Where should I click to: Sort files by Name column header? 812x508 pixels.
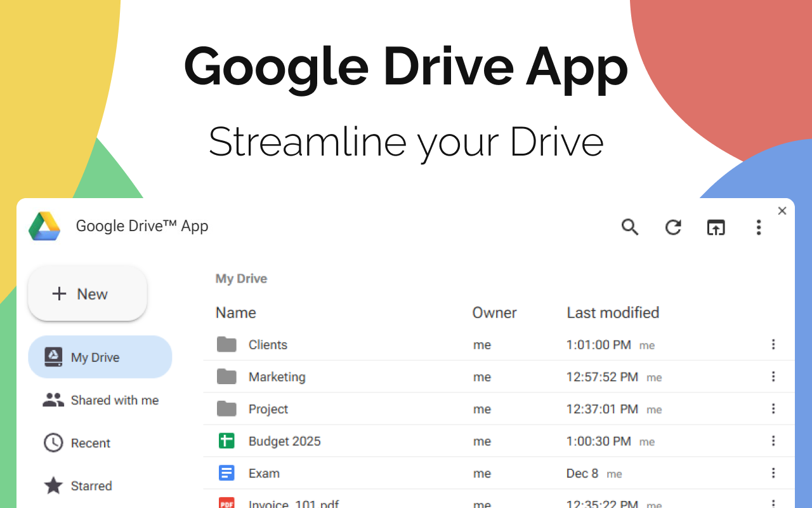click(236, 312)
